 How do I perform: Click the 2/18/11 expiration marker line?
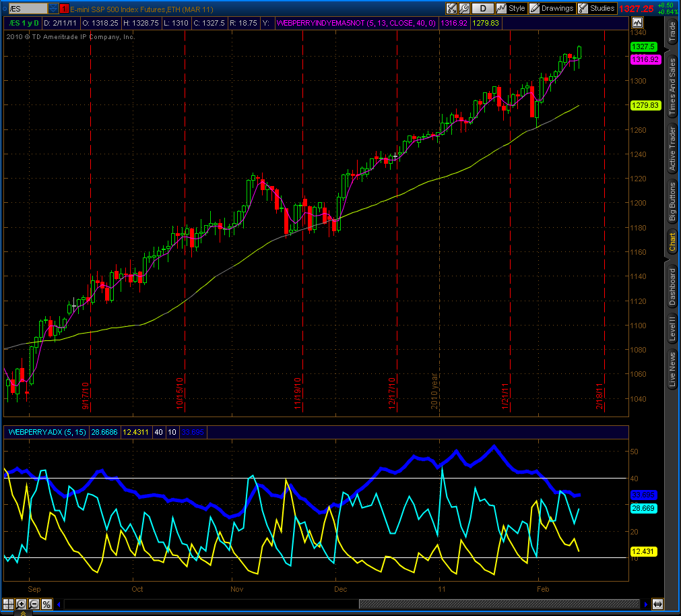605,222
